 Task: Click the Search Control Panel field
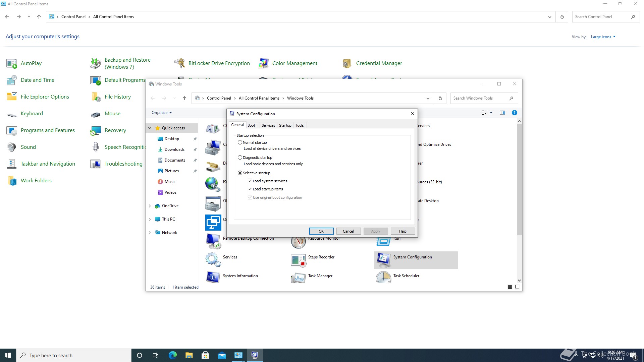tap(606, 17)
